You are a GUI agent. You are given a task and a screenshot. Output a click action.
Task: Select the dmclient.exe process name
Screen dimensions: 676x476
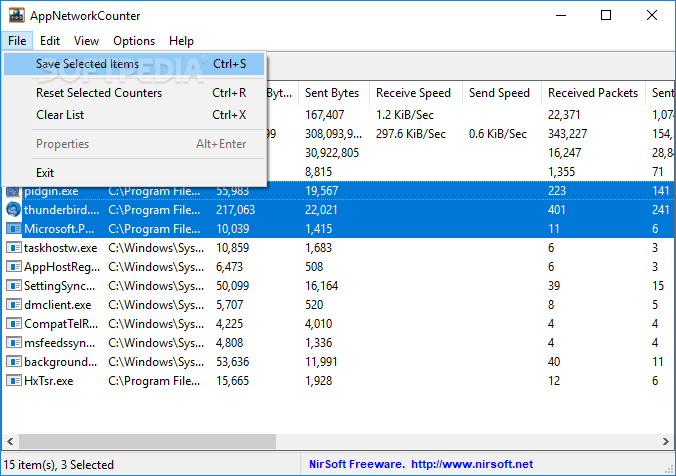pos(57,305)
